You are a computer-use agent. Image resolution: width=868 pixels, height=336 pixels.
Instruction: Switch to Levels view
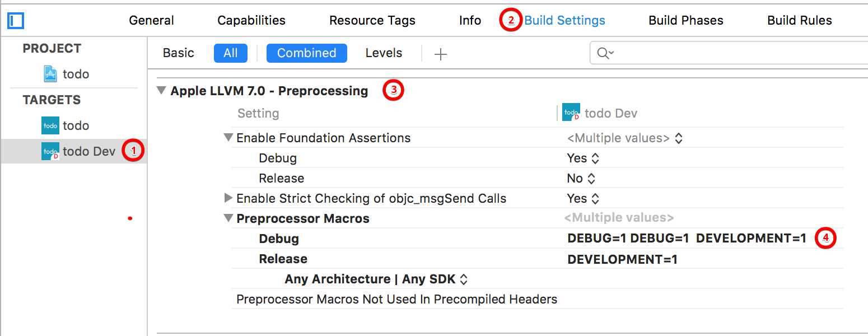[384, 53]
